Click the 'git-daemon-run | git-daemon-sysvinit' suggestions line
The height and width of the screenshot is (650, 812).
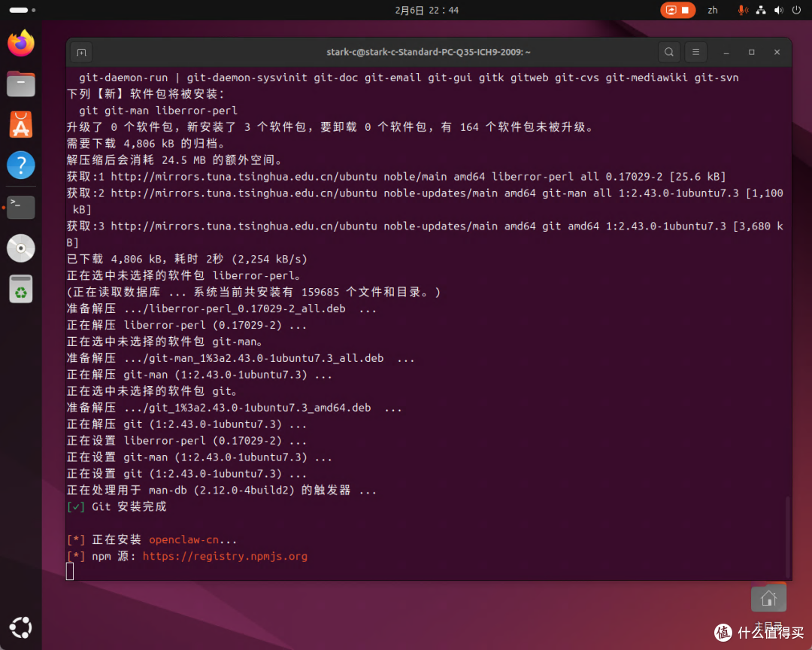point(408,77)
